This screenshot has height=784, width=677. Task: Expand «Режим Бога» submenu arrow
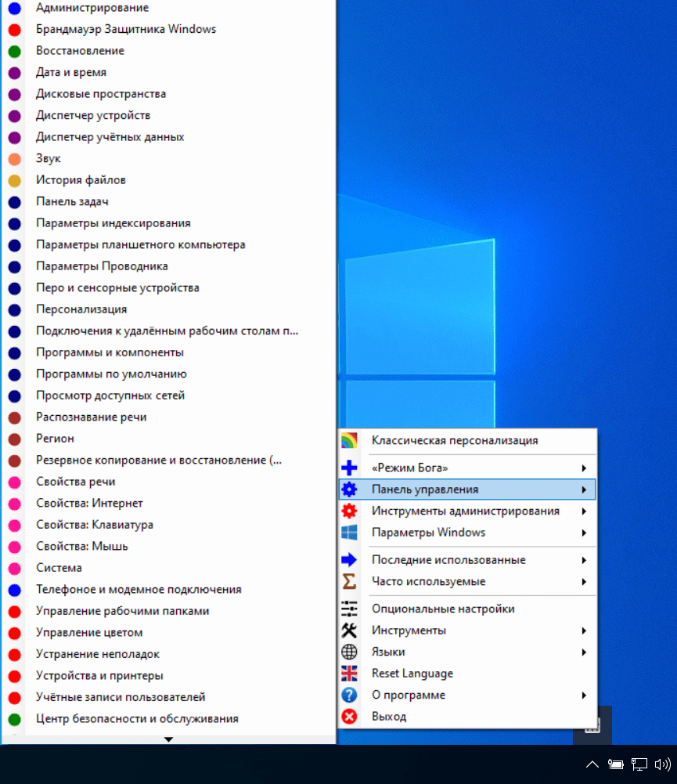point(584,468)
